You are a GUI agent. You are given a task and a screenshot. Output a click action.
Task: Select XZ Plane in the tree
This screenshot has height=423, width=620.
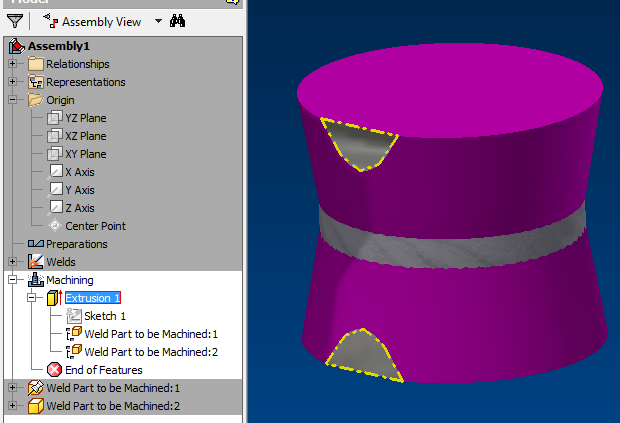pyautogui.click(x=85, y=136)
